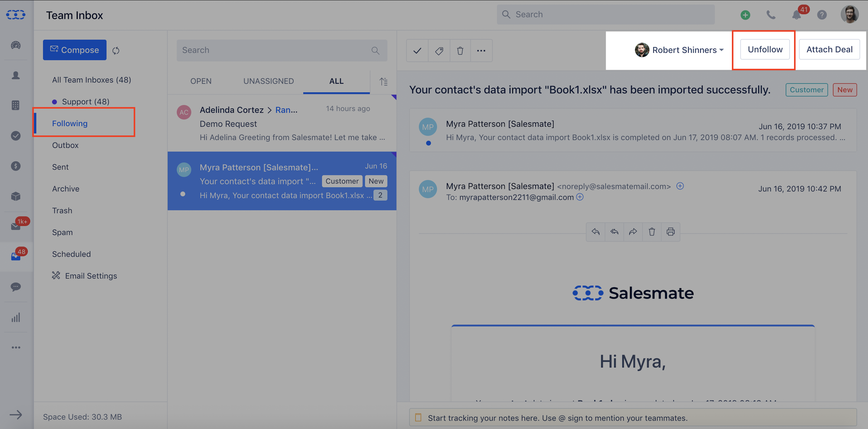Click the conversation list Search field
868x429 pixels.
(x=282, y=50)
